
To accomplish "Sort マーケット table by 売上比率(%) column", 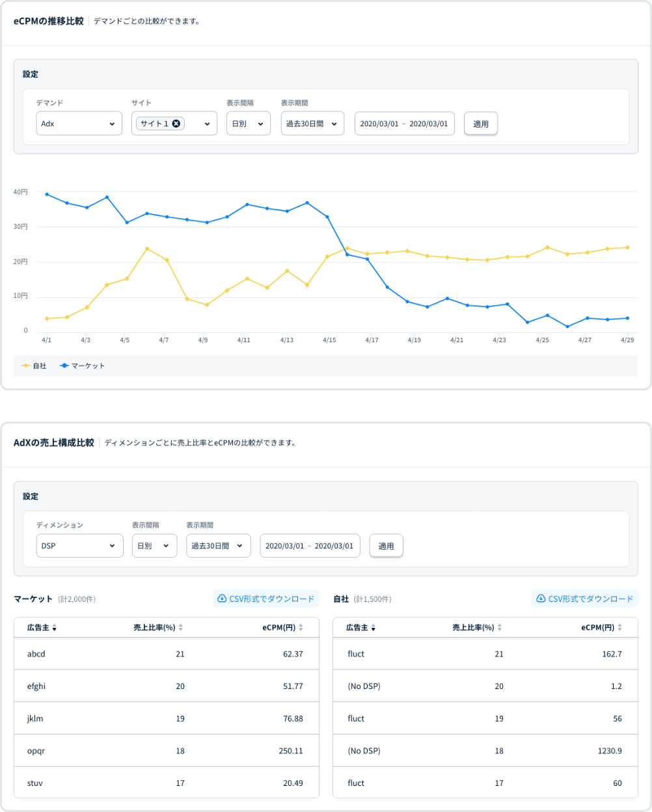I will click(x=181, y=629).
